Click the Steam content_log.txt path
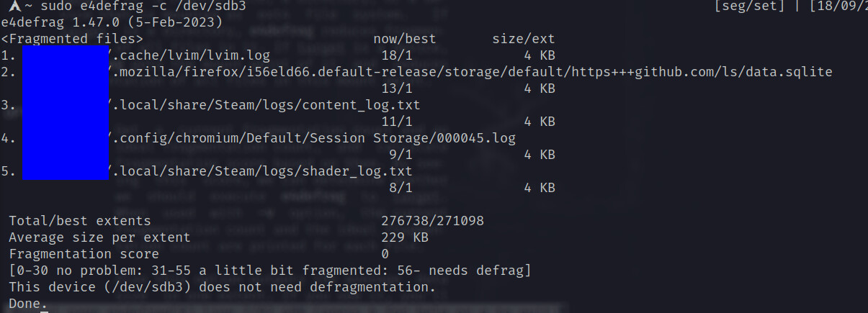 [x=264, y=105]
